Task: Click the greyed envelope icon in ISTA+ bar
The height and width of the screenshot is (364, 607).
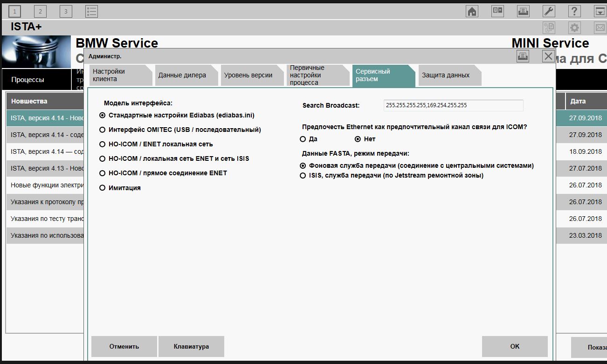Action: tap(600, 28)
